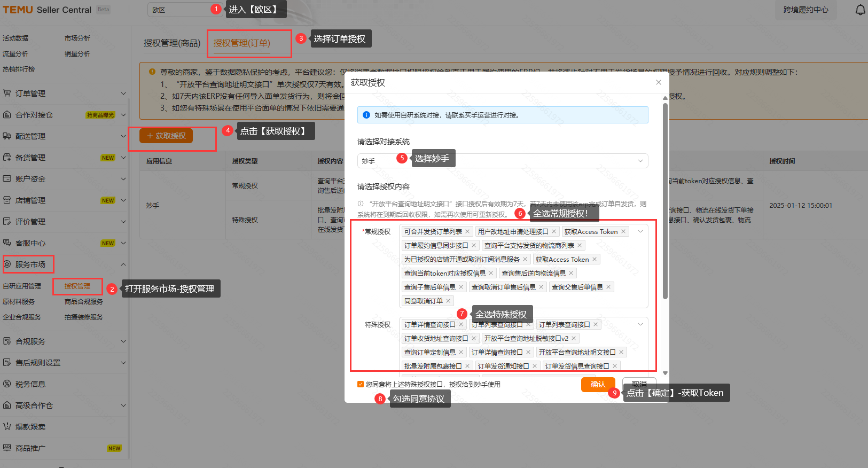Click the 获取授权 orange button
The width and height of the screenshot is (868, 468).
coord(166,136)
